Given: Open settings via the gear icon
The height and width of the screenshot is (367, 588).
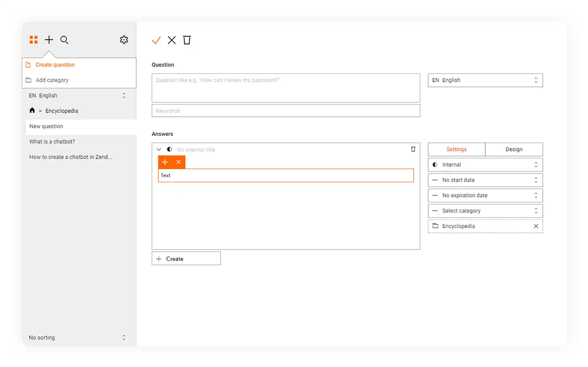Looking at the screenshot, I should [124, 40].
